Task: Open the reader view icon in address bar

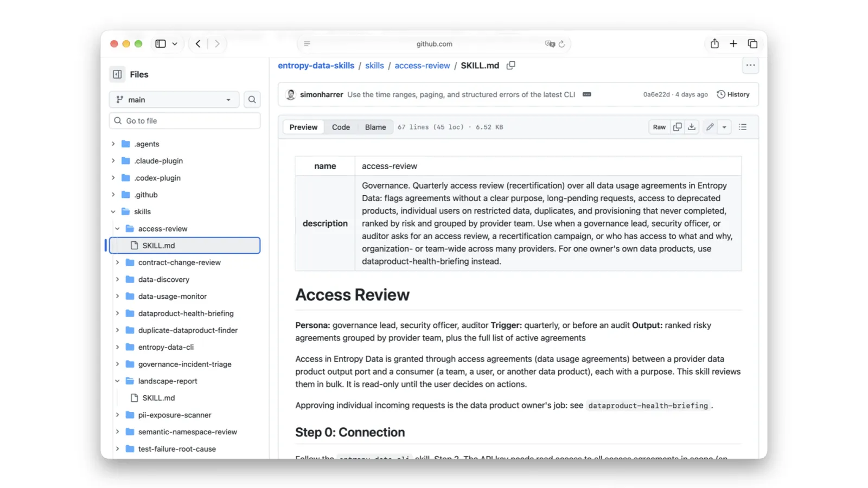Action: point(307,44)
